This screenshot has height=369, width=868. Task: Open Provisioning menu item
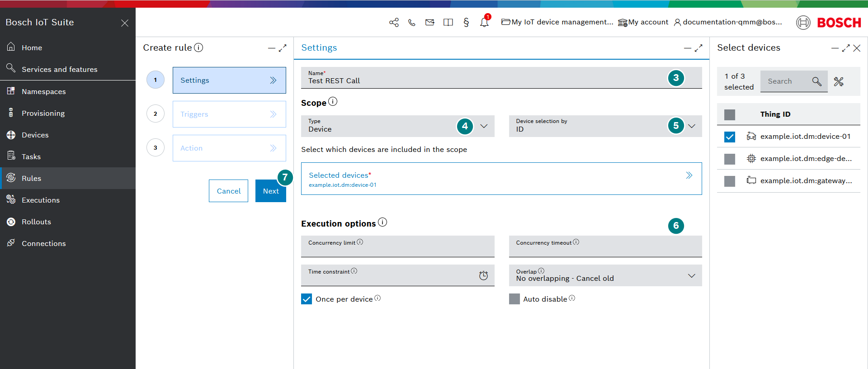click(68, 113)
